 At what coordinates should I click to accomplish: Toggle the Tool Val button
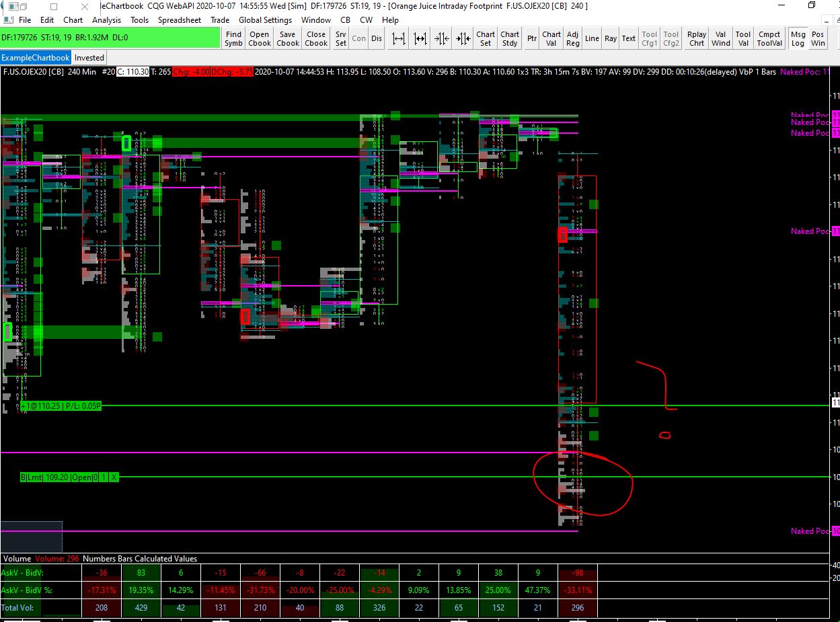pos(743,38)
